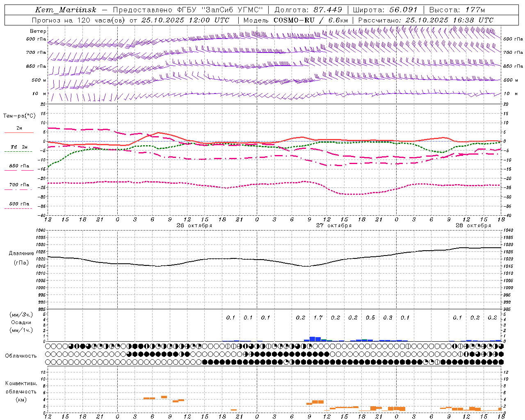Click the 28 октября date label

[x=473, y=226]
